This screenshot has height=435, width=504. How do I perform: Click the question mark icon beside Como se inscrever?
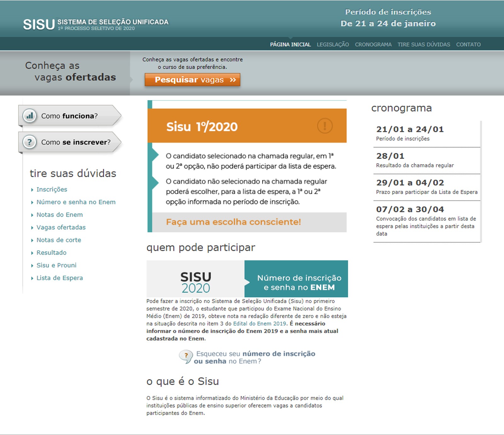[30, 142]
